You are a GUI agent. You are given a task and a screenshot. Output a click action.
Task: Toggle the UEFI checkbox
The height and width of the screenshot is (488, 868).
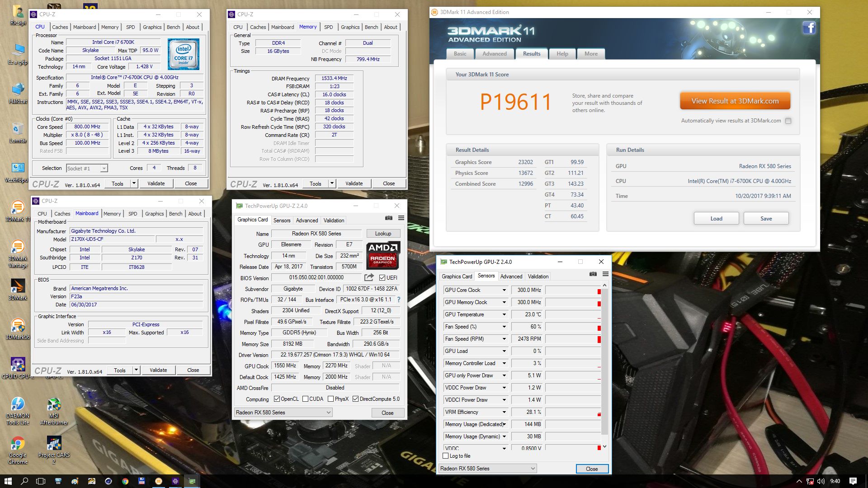tap(382, 278)
